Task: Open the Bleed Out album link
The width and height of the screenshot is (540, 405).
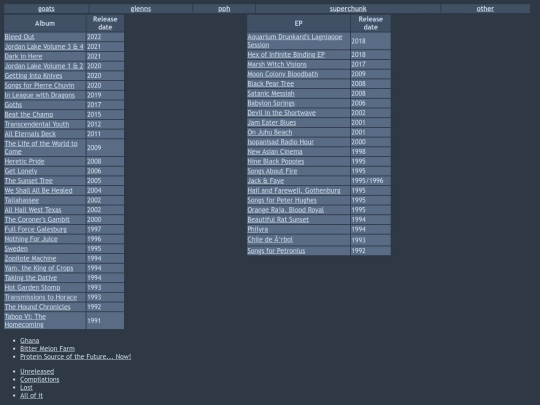Action: tap(19, 37)
